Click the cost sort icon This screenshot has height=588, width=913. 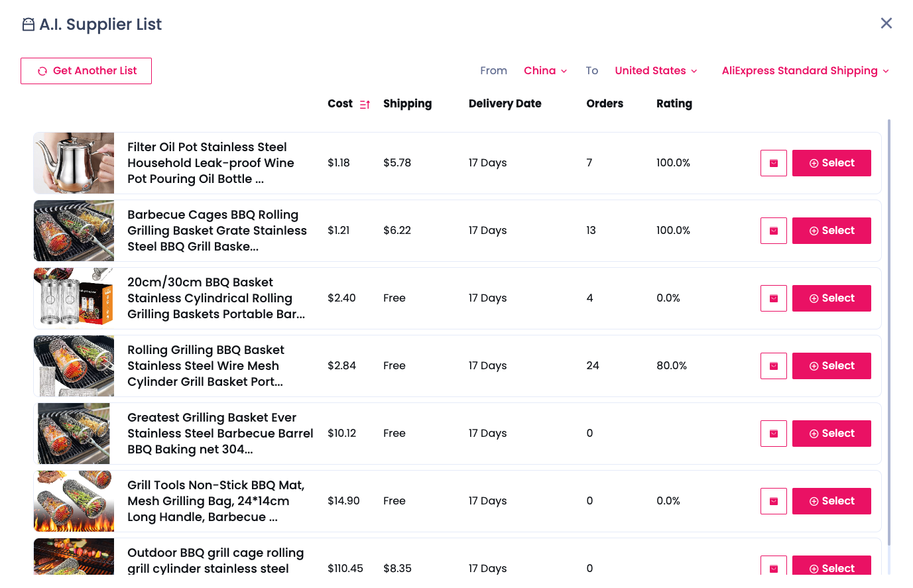pyautogui.click(x=365, y=105)
